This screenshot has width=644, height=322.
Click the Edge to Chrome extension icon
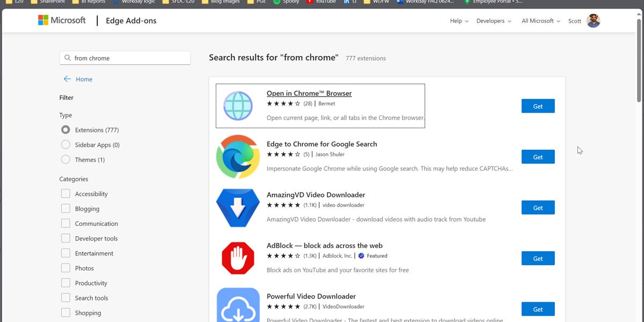click(237, 156)
